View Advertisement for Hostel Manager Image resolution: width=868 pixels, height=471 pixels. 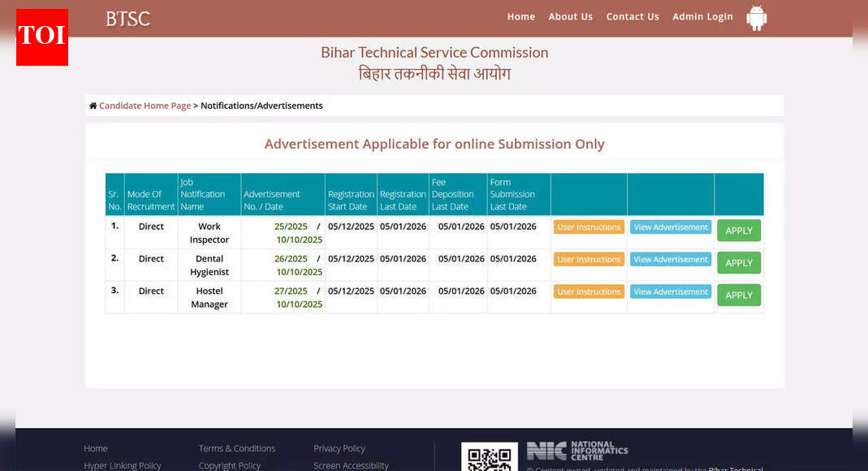click(x=670, y=292)
